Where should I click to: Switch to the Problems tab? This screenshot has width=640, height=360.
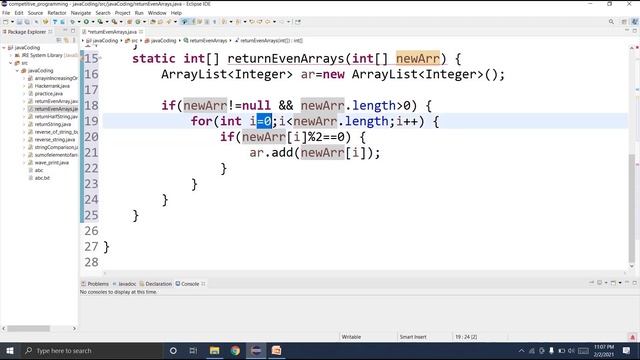(x=95, y=284)
